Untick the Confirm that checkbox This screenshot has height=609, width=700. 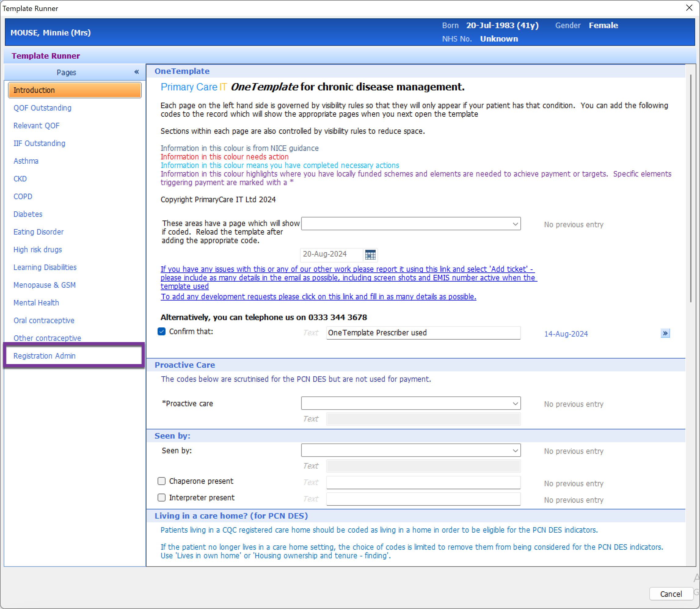pyautogui.click(x=161, y=331)
